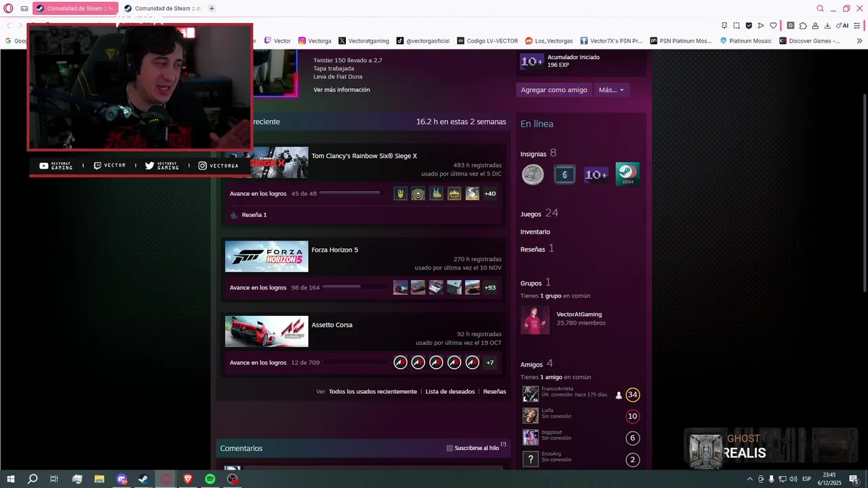This screenshot has height=488, width=868.
Task: Open the Codigo LV-VECTOR bookmark
Action: (488, 41)
